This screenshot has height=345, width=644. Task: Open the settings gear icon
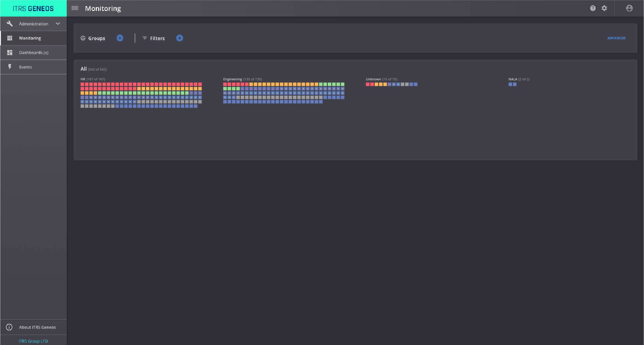(x=604, y=8)
